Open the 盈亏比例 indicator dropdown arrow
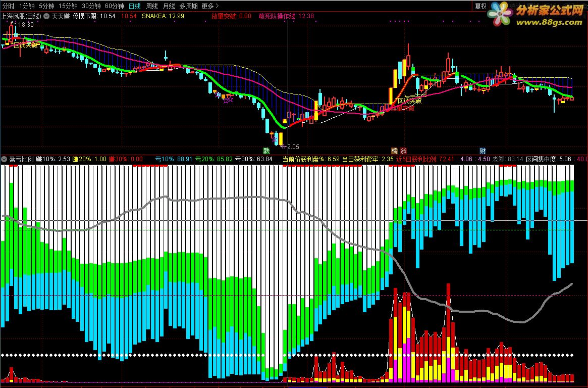Image resolution: width=588 pixels, height=388 pixels. click(x=4, y=159)
